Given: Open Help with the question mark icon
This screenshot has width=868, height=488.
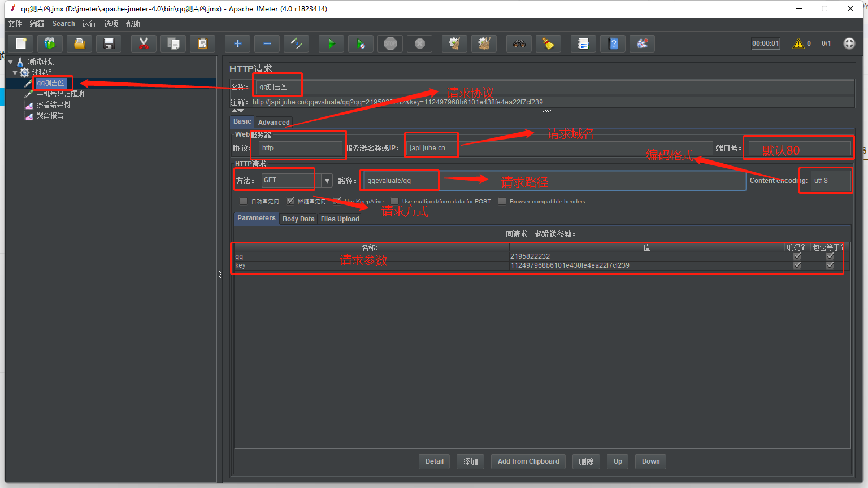Looking at the screenshot, I should 613,43.
